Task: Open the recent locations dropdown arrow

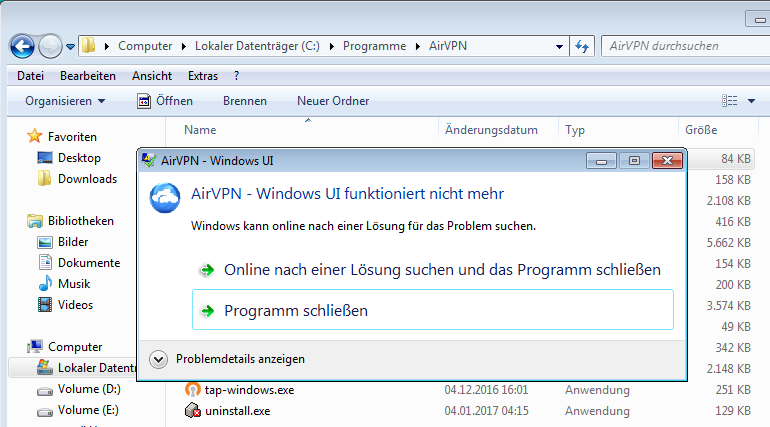Action: pos(71,47)
